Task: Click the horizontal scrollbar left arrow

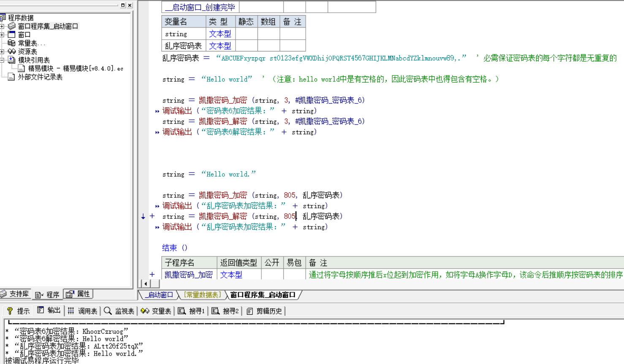Action: [146, 284]
